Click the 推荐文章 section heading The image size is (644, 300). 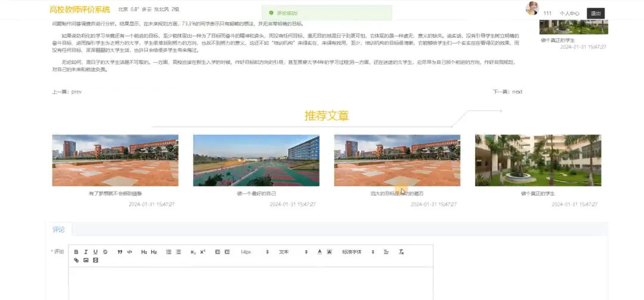(x=327, y=116)
